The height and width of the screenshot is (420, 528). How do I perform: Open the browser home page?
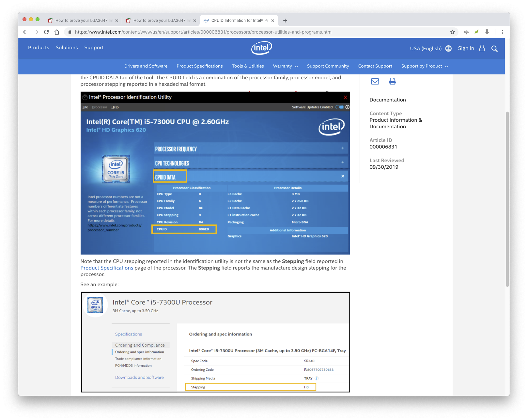point(57,32)
